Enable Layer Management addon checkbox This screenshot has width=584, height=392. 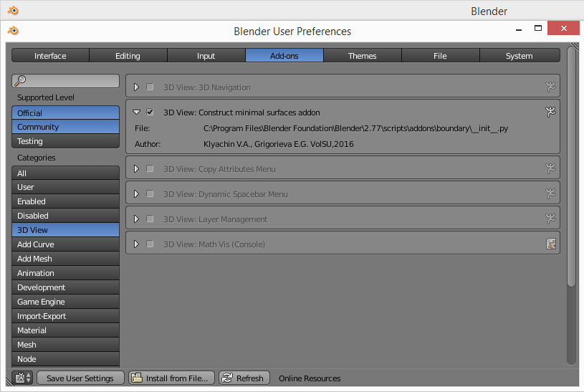coord(150,219)
